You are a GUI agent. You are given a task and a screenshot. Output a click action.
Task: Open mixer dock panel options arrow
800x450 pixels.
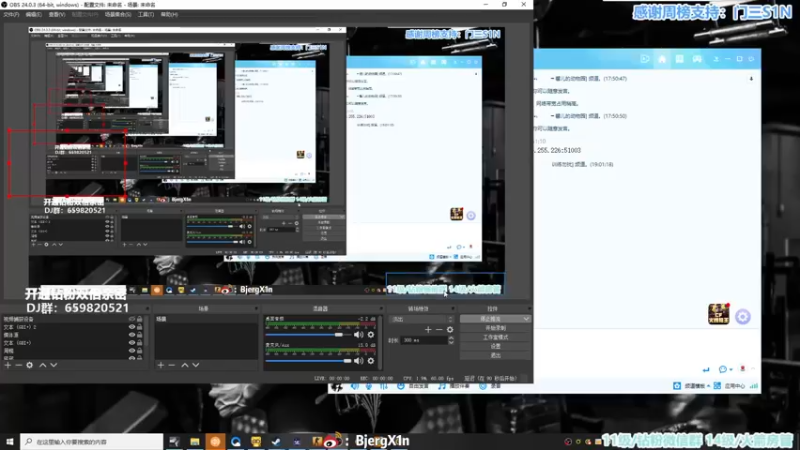coord(381,309)
